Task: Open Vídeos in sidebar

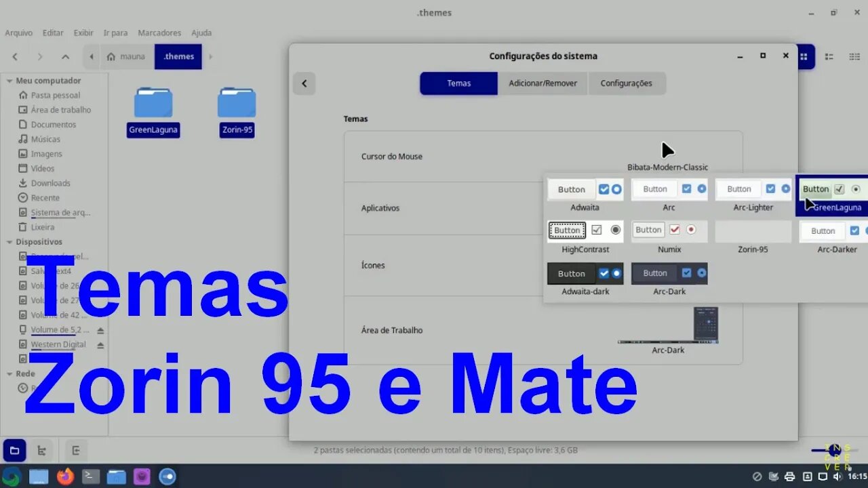Action: tap(42, 169)
